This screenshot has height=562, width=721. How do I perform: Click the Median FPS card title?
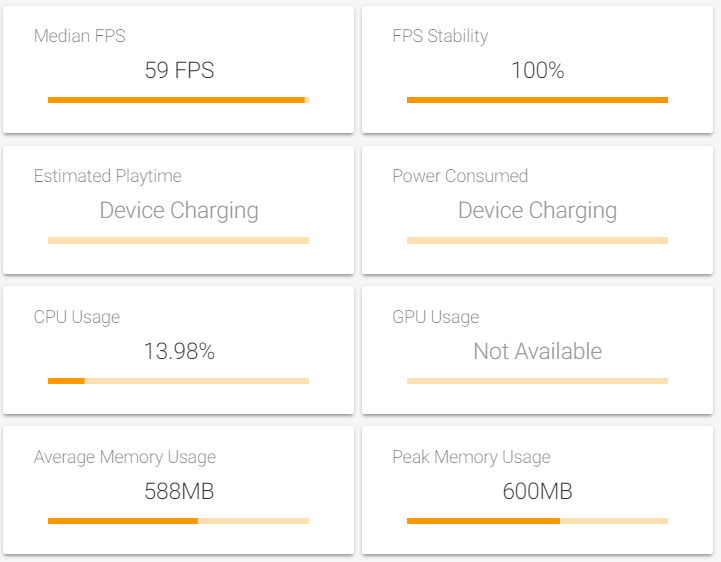[x=80, y=36]
